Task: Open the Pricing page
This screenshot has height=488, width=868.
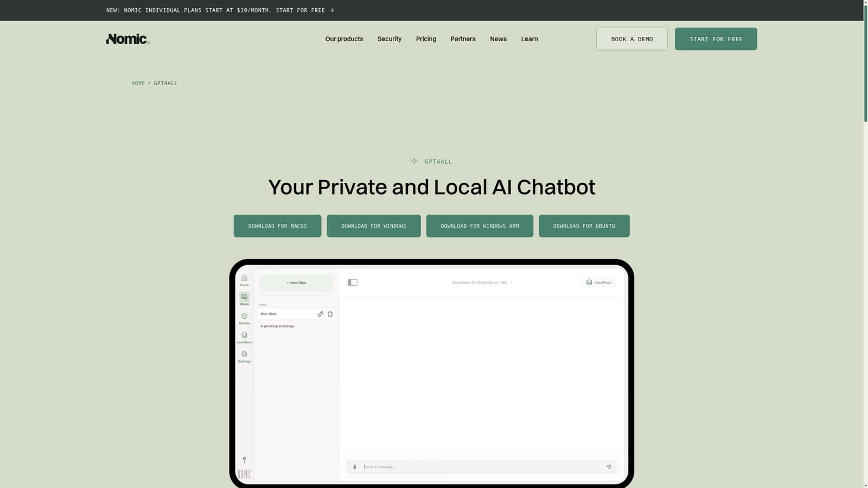Action: point(426,39)
